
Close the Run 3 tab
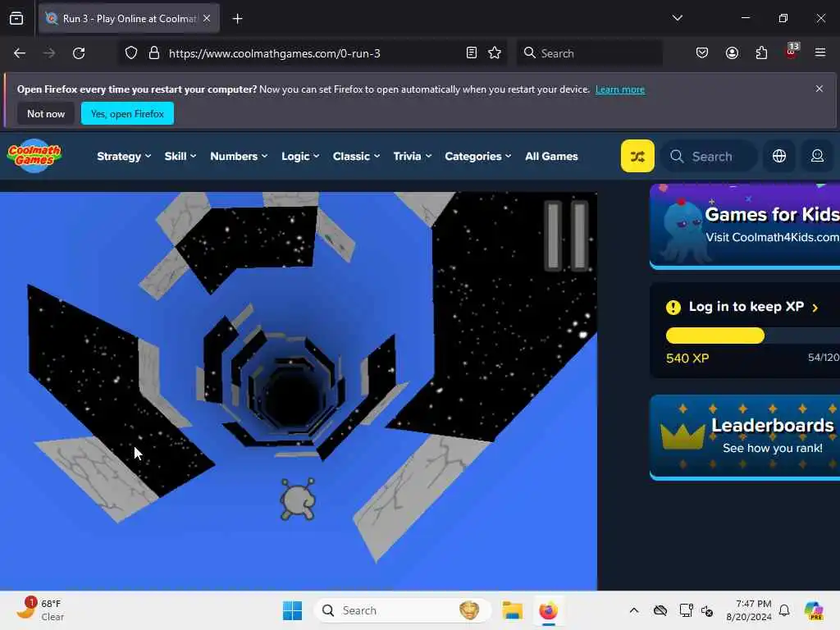click(x=207, y=19)
